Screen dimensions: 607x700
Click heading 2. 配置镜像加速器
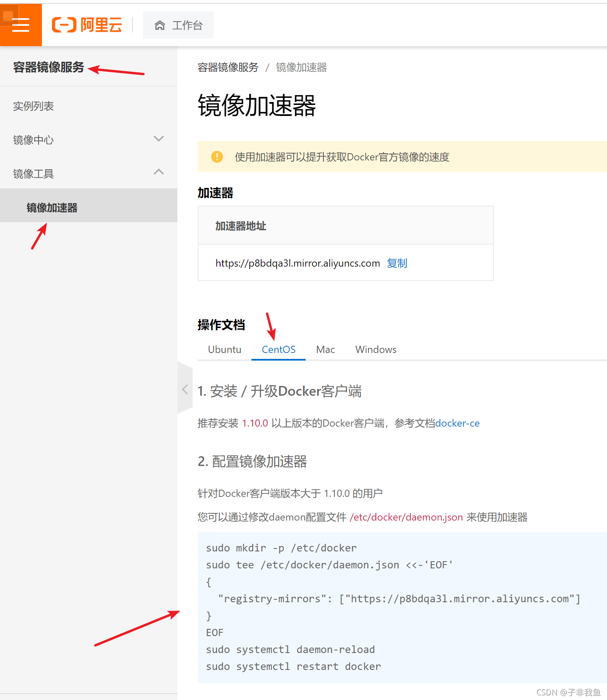pyautogui.click(x=252, y=461)
